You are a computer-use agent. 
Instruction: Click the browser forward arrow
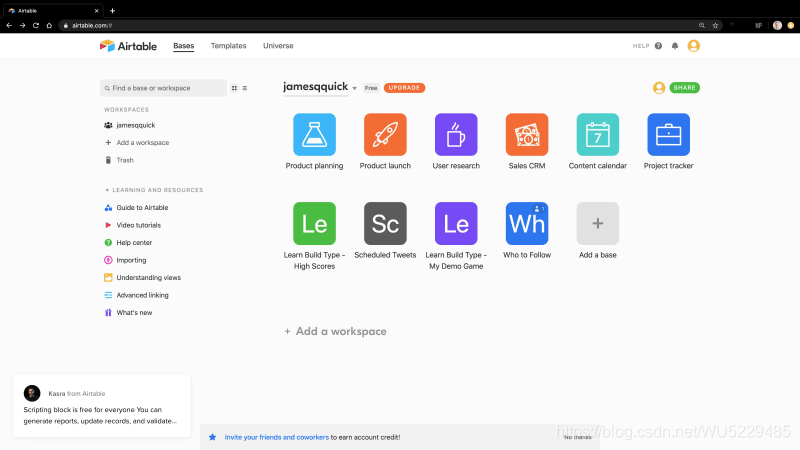pos(22,26)
